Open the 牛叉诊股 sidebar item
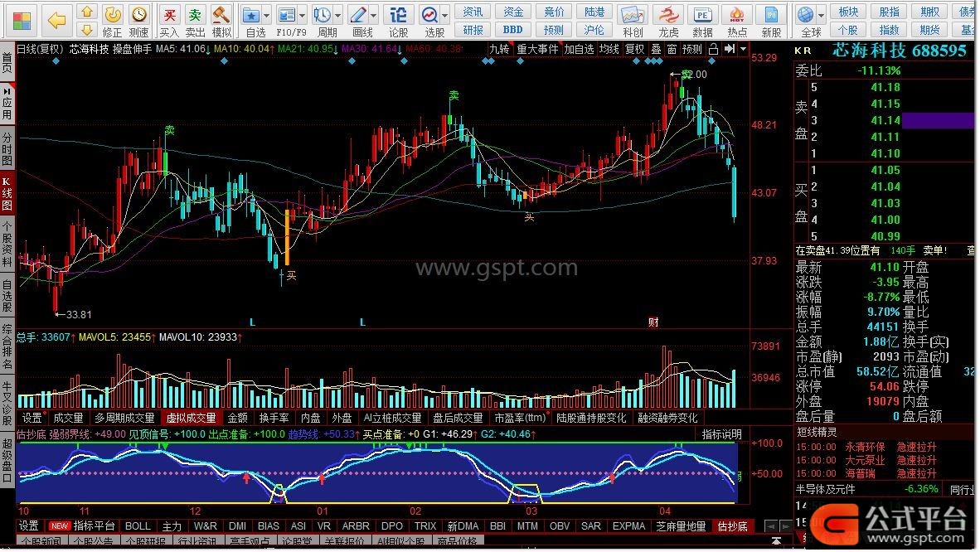The image size is (980, 552). [7, 404]
